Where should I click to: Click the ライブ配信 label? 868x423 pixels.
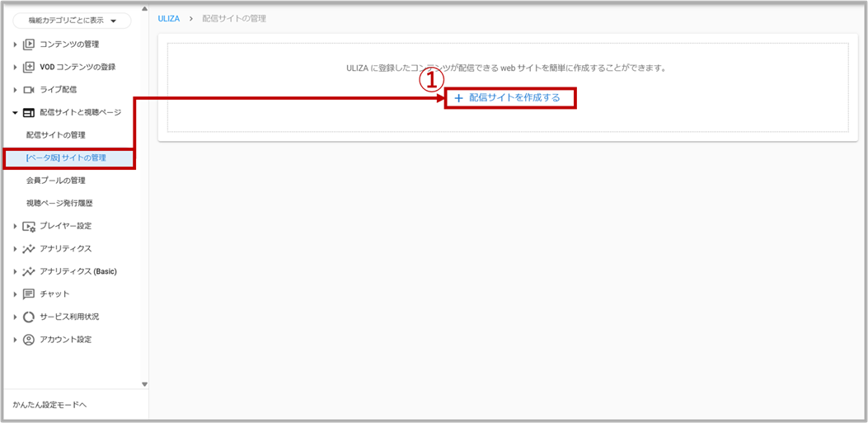pos(59,89)
